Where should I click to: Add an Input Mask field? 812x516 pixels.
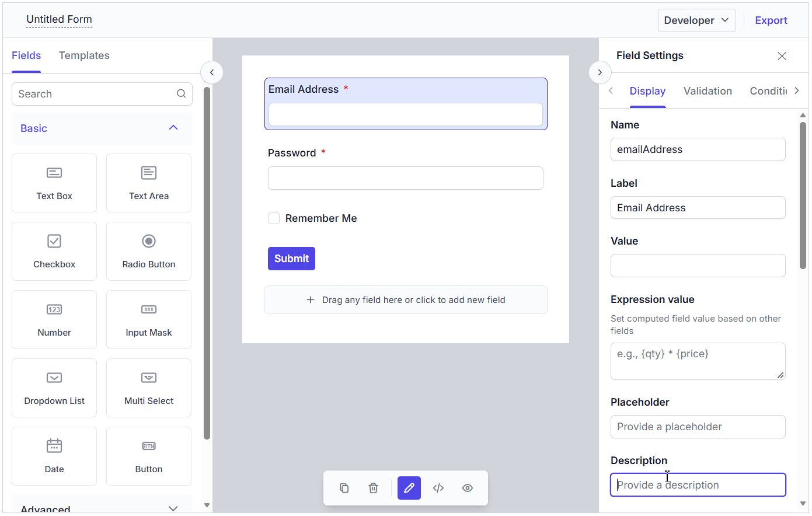(149, 319)
